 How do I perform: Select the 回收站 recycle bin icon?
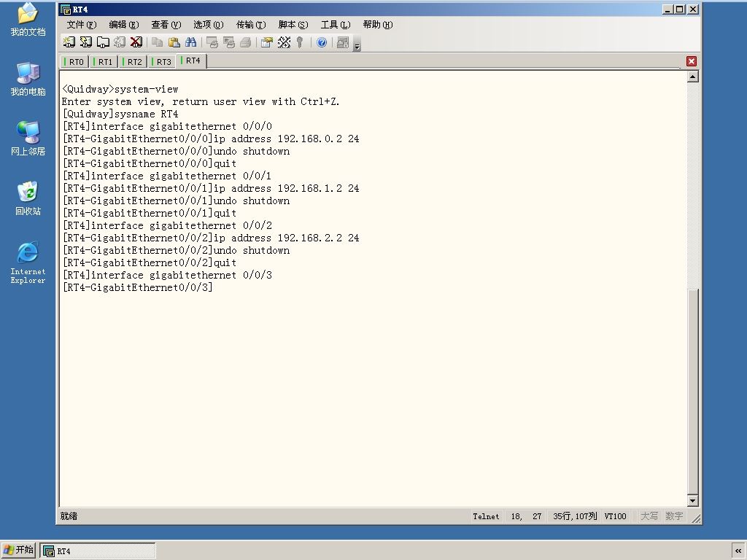(28, 198)
